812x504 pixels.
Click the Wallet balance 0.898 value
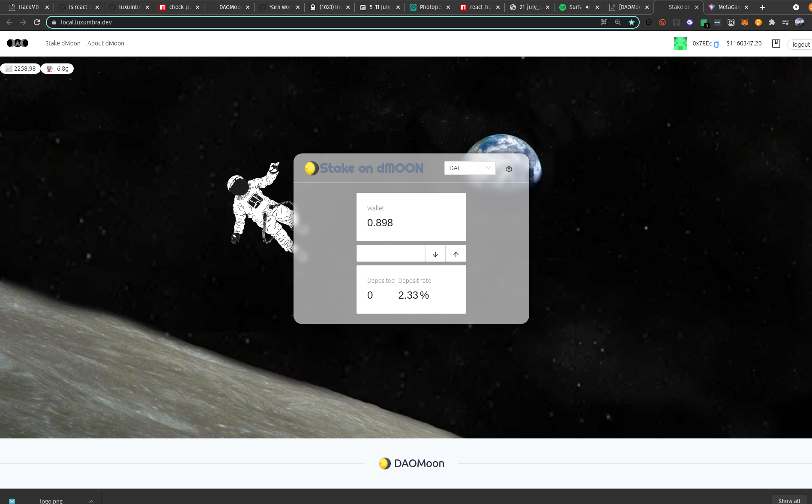click(380, 223)
